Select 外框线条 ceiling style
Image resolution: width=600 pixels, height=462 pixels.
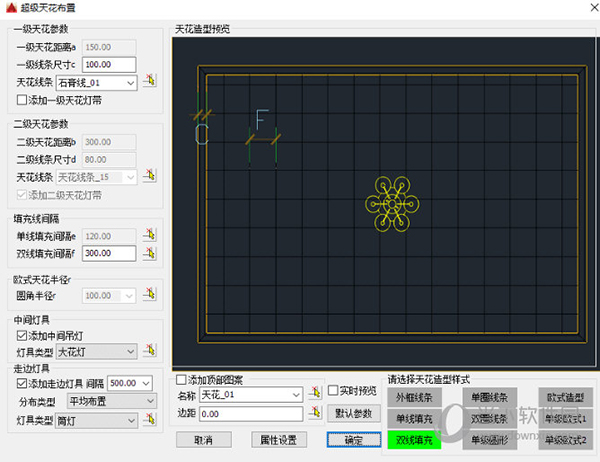(412, 399)
